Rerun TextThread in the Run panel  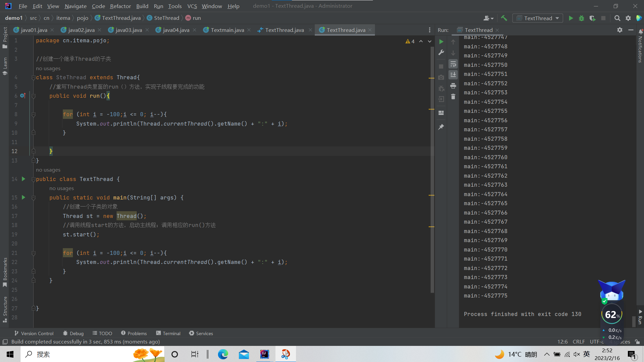pos(441,42)
